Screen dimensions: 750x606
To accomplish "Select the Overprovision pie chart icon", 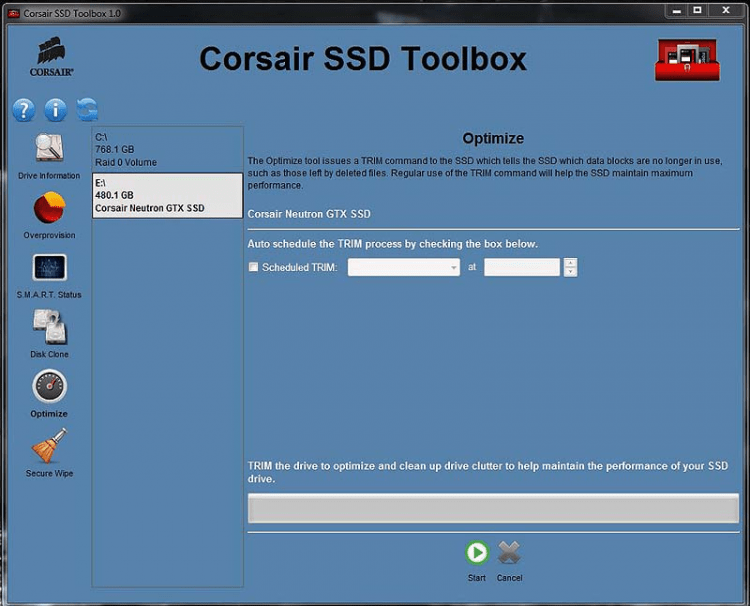I will tap(49, 210).
